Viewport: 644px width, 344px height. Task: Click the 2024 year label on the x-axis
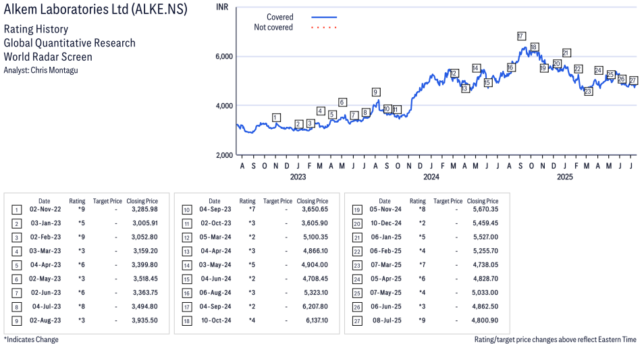click(x=431, y=177)
